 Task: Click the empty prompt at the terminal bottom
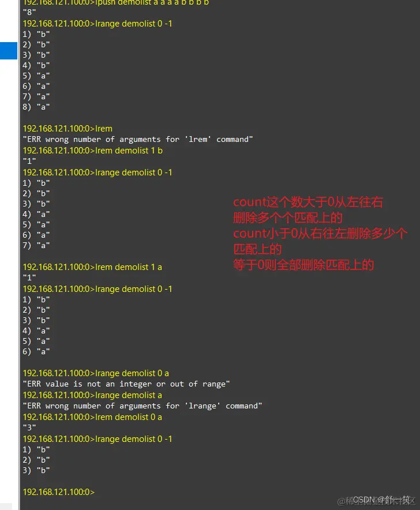click(x=59, y=492)
